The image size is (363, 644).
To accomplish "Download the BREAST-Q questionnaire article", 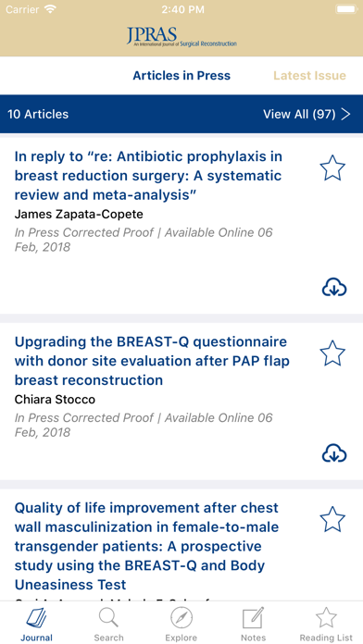I will coord(334,453).
